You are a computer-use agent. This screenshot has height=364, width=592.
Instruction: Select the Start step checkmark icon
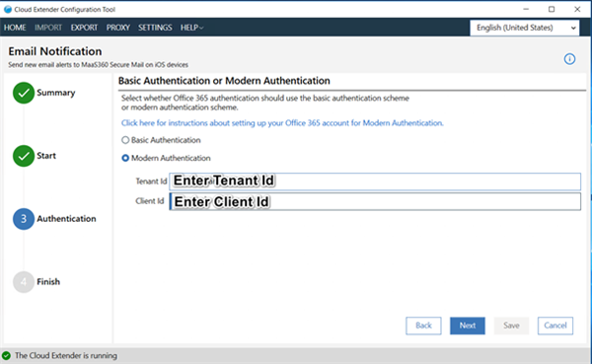point(24,156)
